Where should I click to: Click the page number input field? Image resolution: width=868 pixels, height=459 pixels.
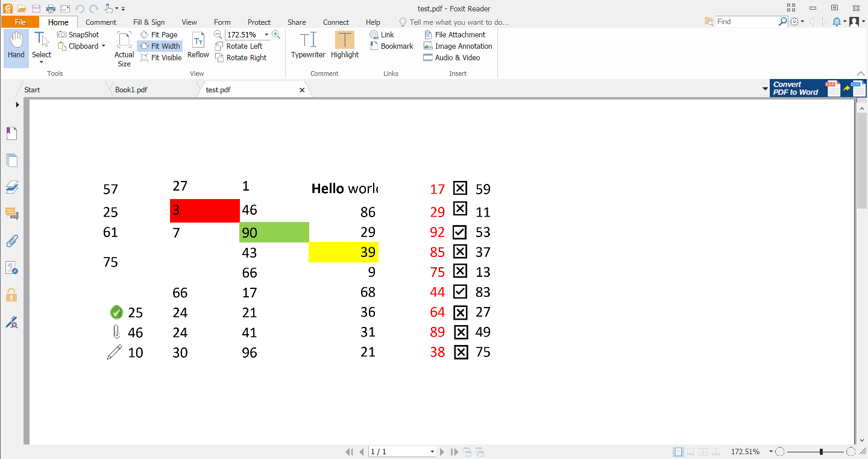[398, 451]
